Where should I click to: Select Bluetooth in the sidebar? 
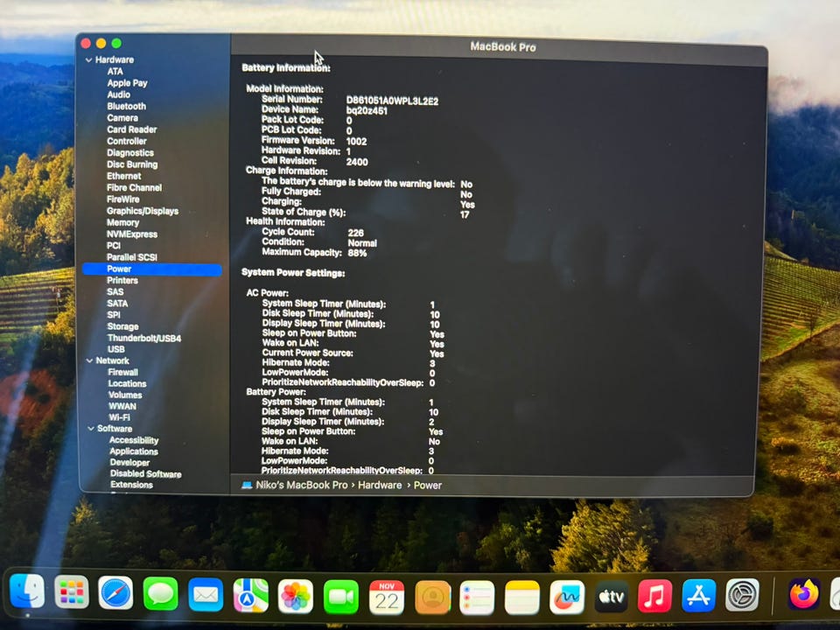(x=126, y=106)
